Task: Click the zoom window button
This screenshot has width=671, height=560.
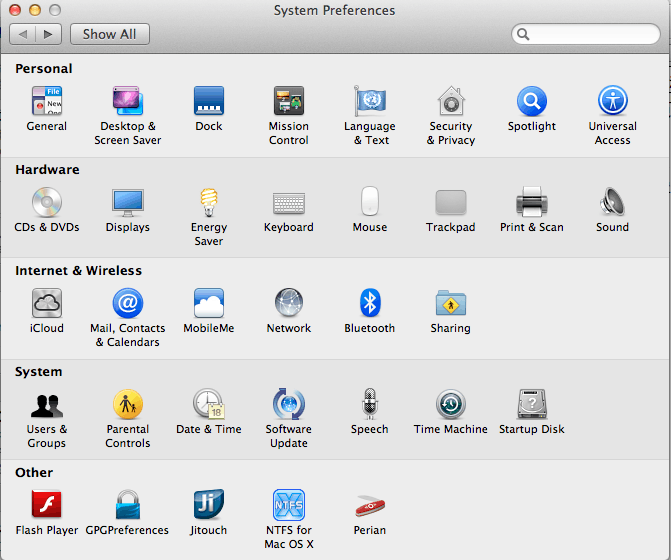Action: tap(55, 10)
